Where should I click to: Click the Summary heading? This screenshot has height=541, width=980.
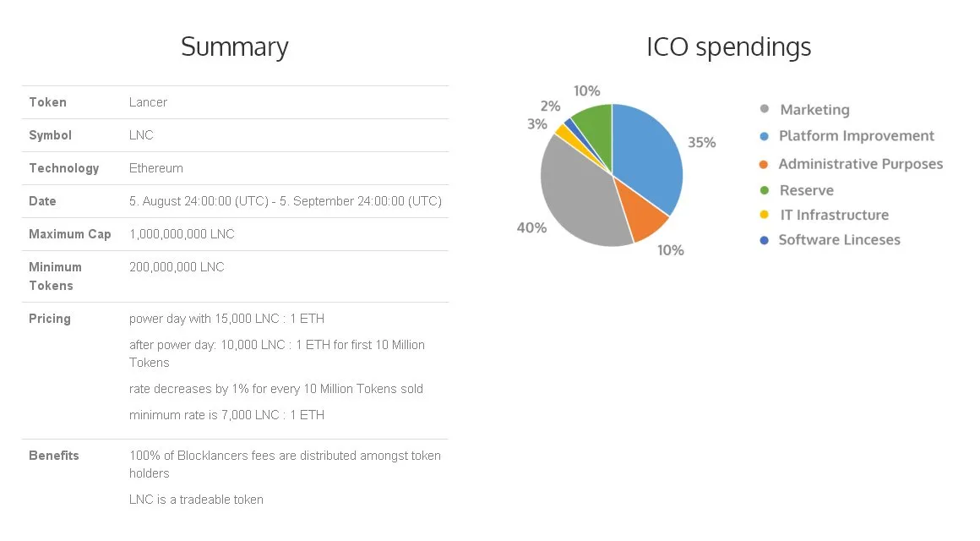tap(235, 46)
